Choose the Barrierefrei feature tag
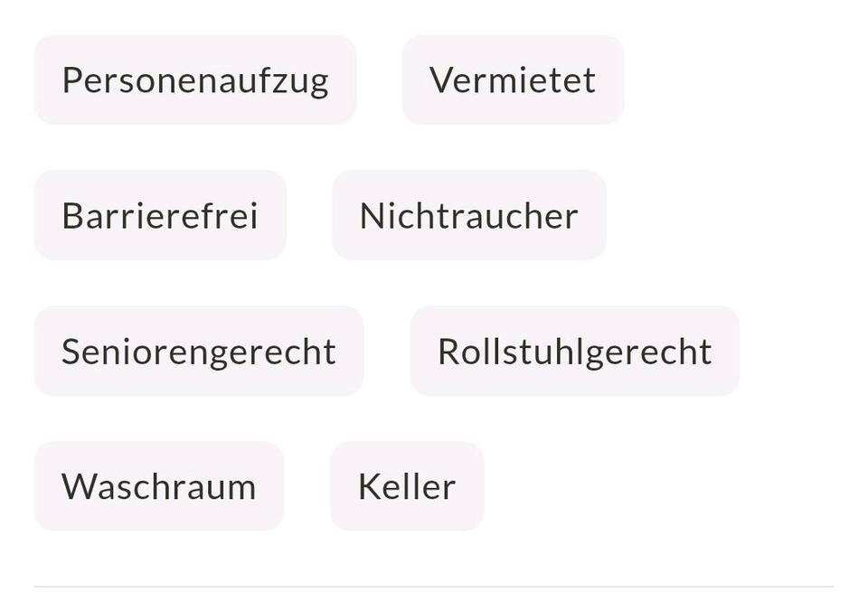This screenshot has width=868, height=611. pyautogui.click(x=160, y=216)
